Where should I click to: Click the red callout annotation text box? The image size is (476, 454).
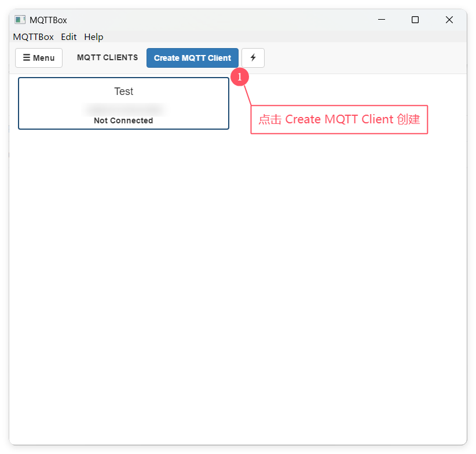(x=339, y=119)
